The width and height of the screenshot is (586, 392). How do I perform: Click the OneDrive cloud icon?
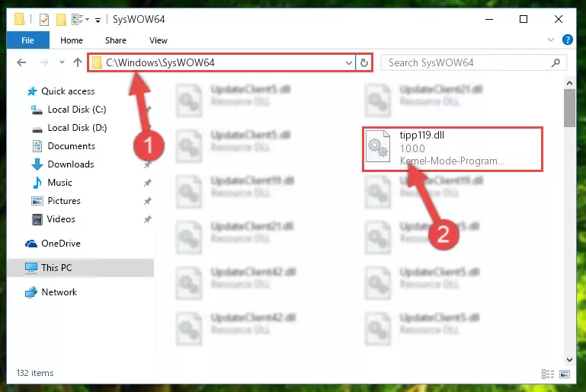pyautogui.click(x=31, y=244)
